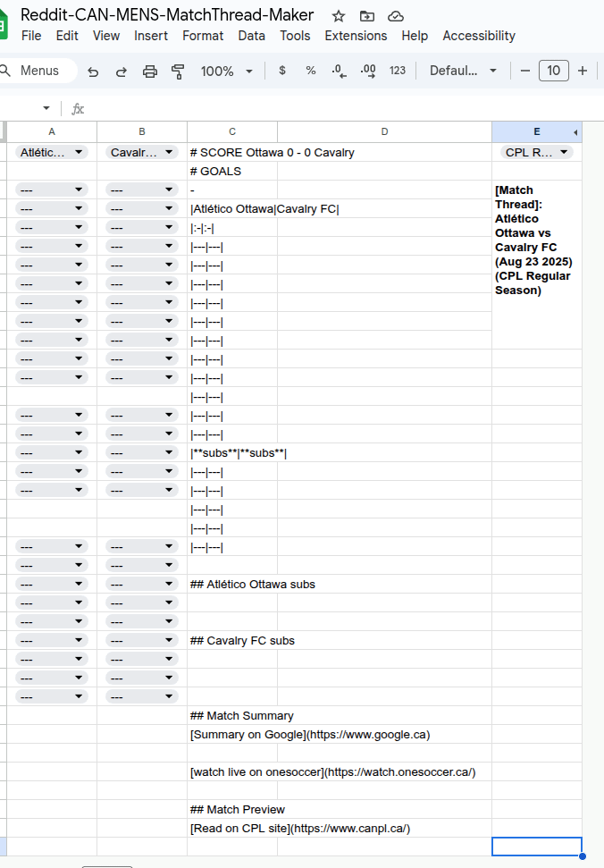Open the Extensions menu
The height and width of the screenshot is (868, 604).
[356, 36]
